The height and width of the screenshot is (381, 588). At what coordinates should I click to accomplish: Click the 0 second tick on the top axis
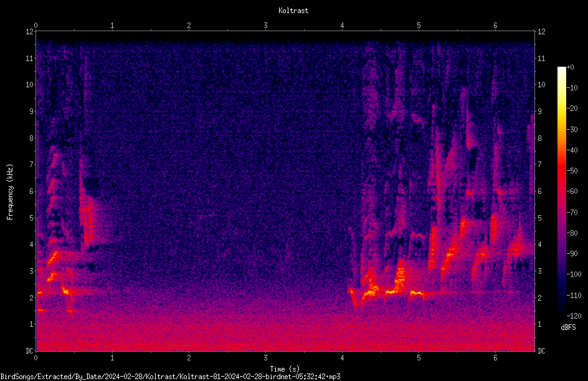click(36, 26)
